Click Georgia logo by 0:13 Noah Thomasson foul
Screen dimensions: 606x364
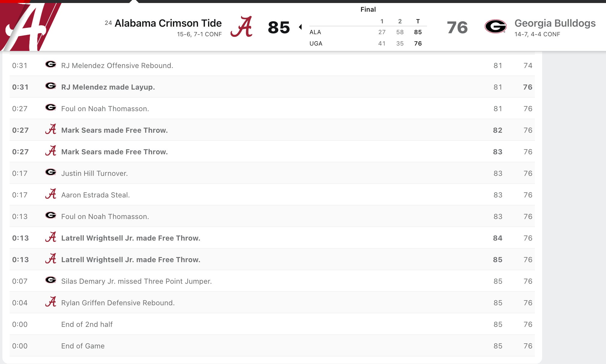coord(51,215)
